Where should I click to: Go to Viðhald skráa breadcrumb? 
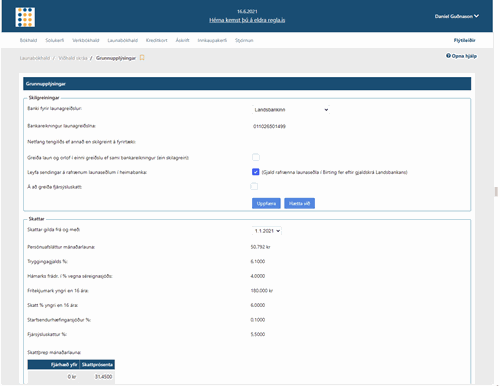(x=73, y=58)
